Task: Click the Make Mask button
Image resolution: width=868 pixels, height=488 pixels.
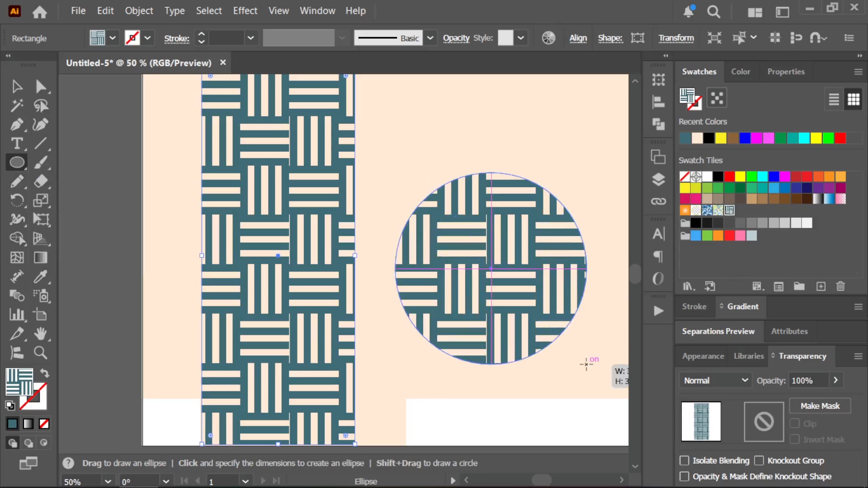Action: (x=820, y=406)
